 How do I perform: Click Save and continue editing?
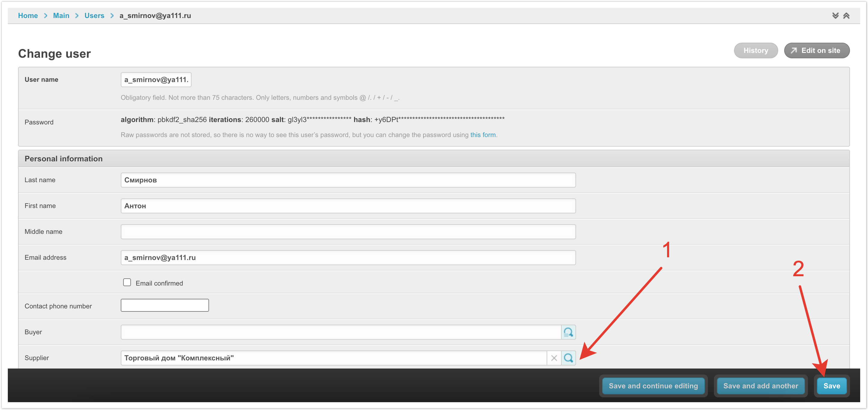tap(653, 386)
